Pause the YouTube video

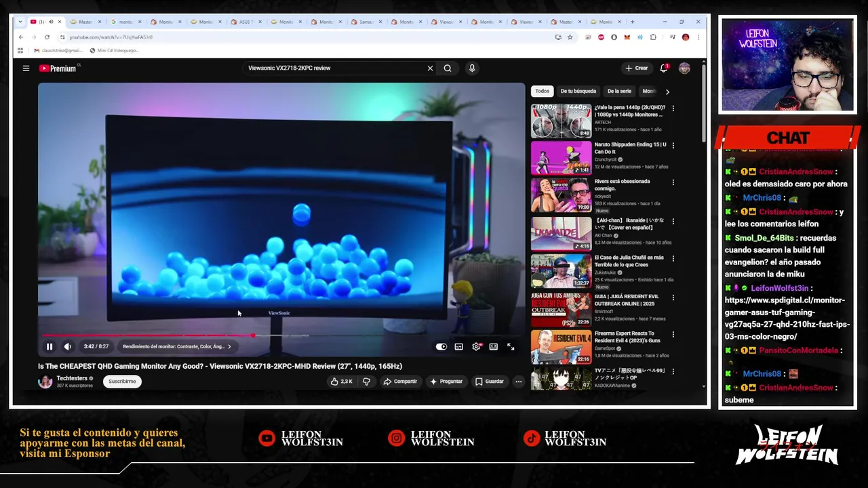tap(50, 346)
